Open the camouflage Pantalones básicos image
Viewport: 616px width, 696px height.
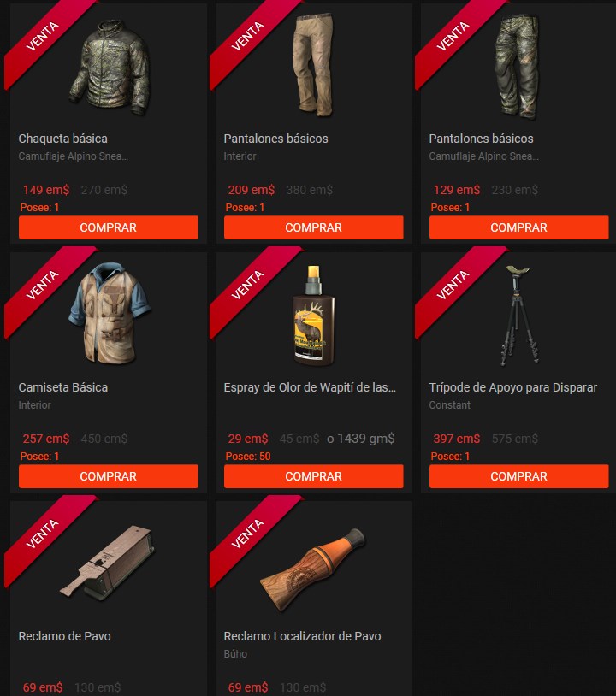[x=517, y=67]
